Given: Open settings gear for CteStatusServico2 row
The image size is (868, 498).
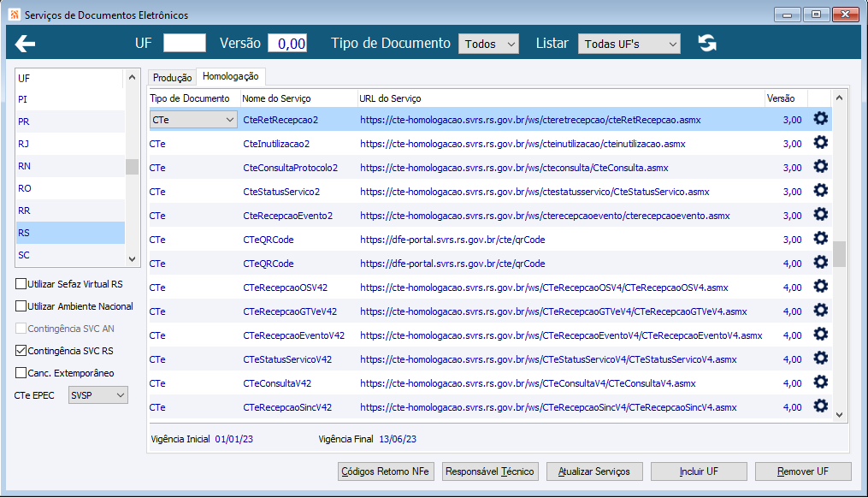Looking at the screenshot, I should 820,191.
